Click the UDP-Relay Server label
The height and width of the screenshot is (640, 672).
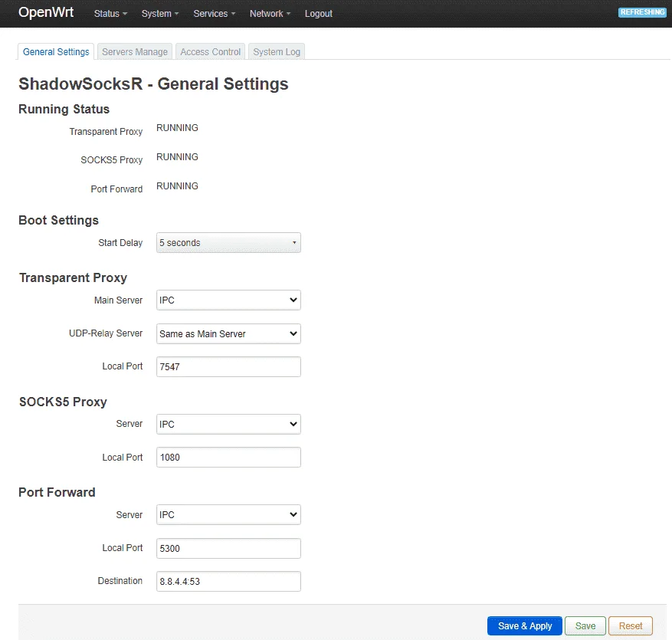click(106, 333)
